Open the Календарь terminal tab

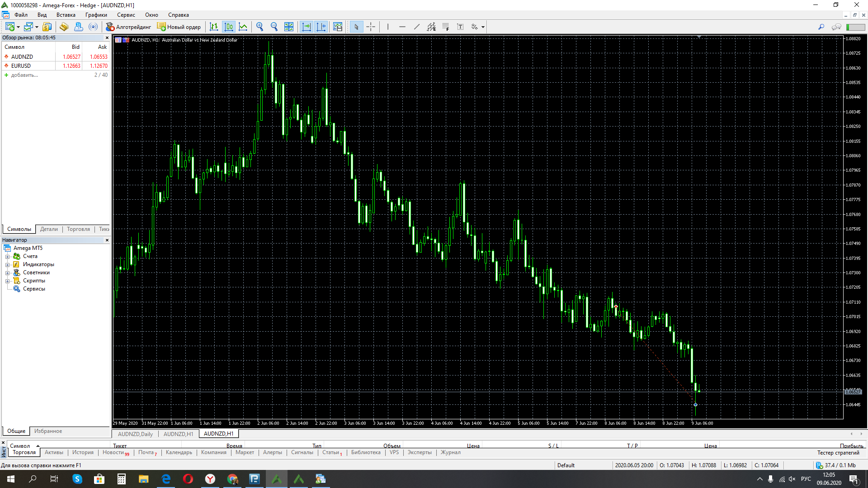(179, 452)
